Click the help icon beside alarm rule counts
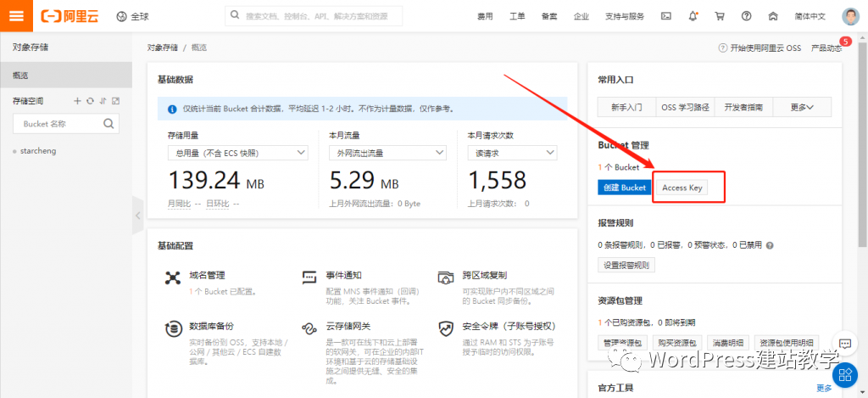This screenshot has height=398, width=868. (770, 245)
